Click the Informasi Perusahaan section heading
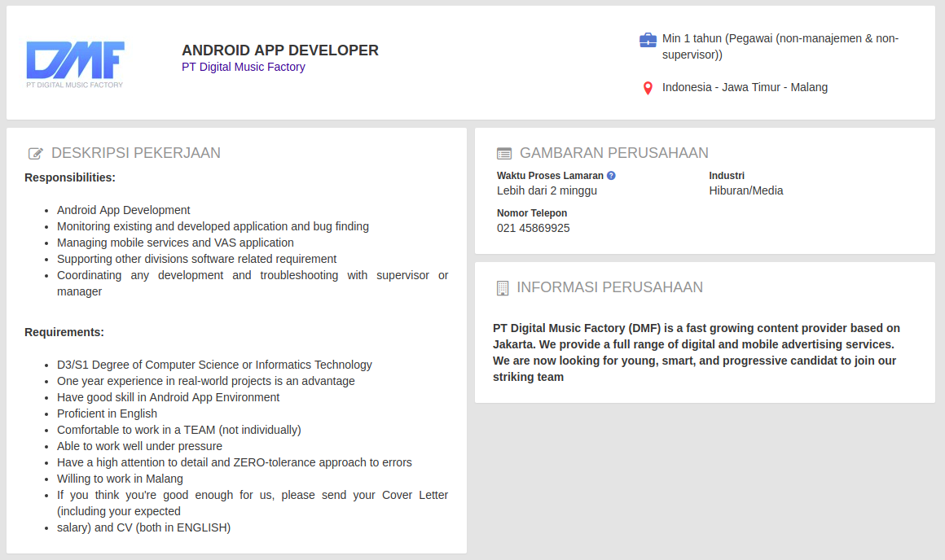This screenshot has width=945, height=560. pos(609,287)
